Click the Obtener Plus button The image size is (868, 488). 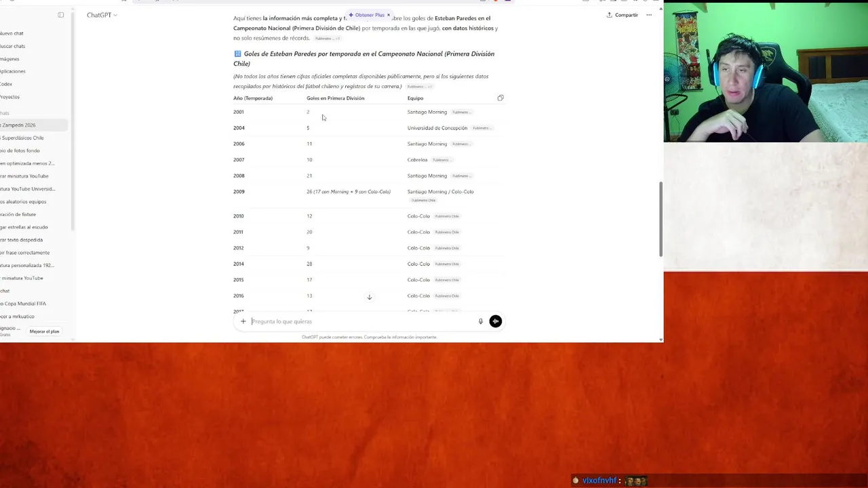click(x=367, y=15)
